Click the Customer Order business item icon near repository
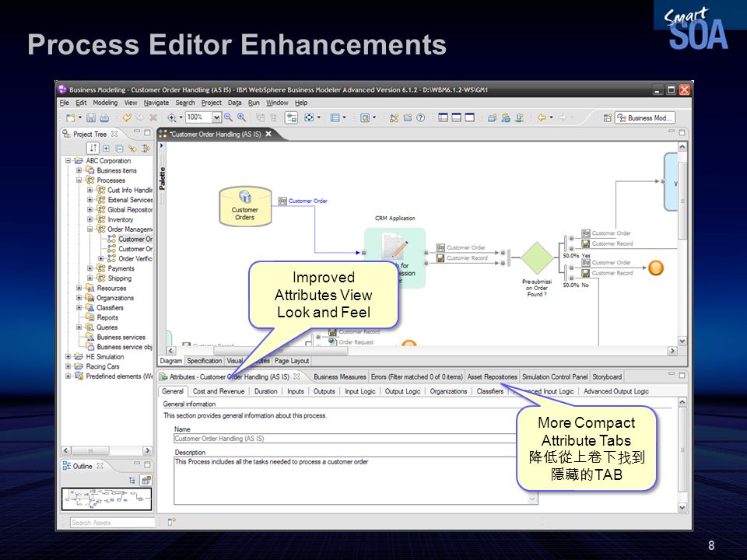This screenshot has height=560, width=747. [282, 201]
